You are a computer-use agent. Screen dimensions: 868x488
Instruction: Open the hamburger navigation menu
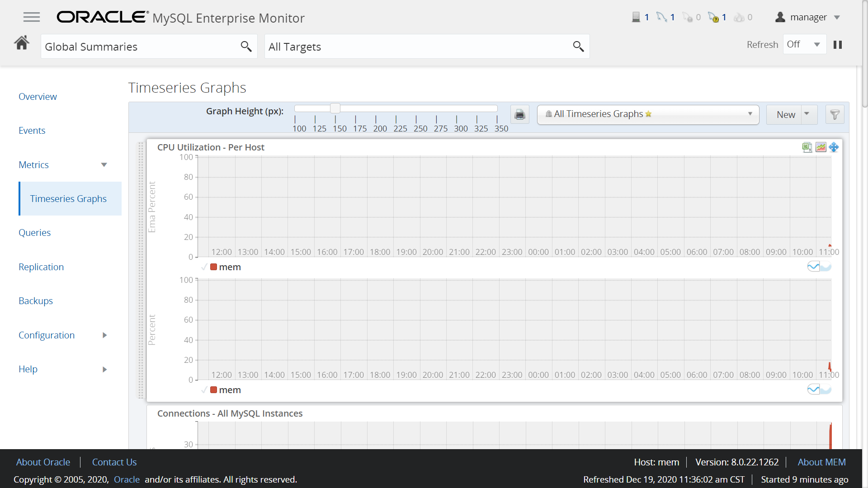coord(32,17)
